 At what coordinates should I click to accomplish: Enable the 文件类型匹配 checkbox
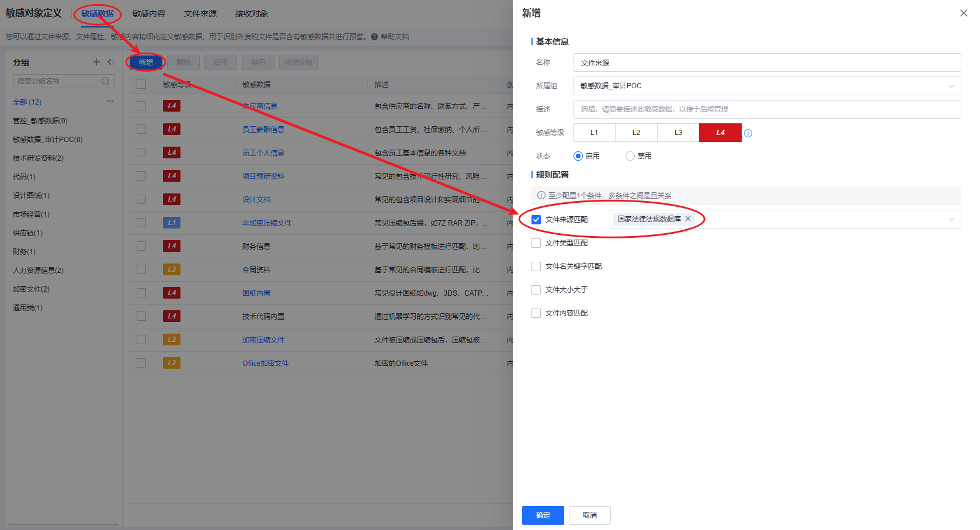point(536,243)
